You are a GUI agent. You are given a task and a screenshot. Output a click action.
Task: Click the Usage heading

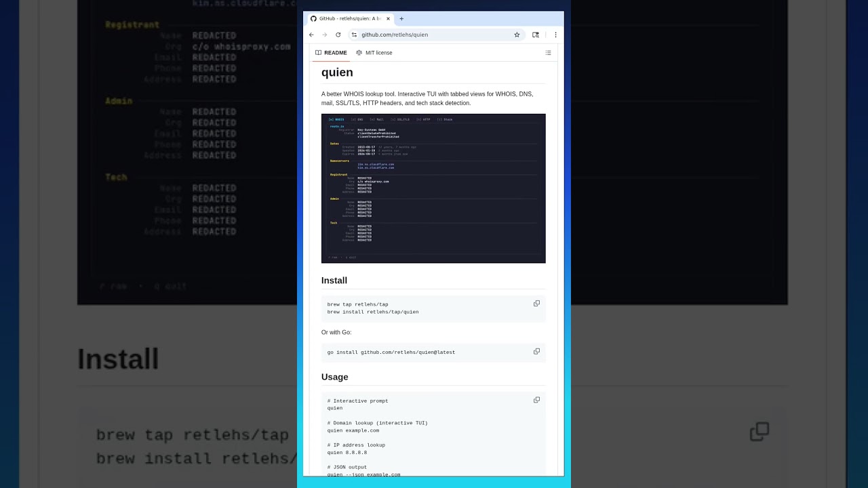pos(335,377)
